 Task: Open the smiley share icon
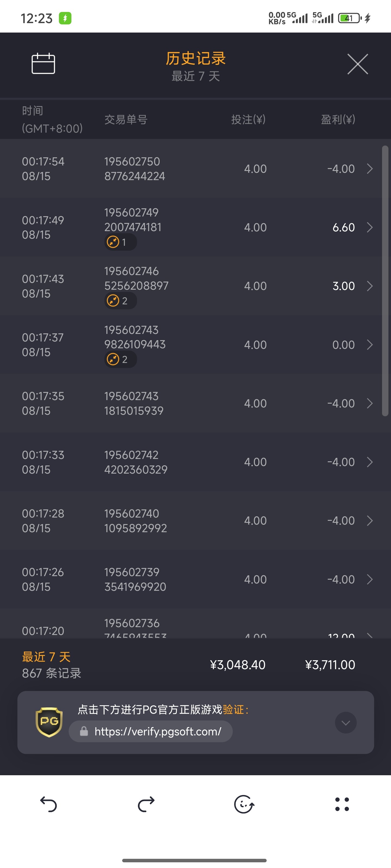click(x=244, y=804)
